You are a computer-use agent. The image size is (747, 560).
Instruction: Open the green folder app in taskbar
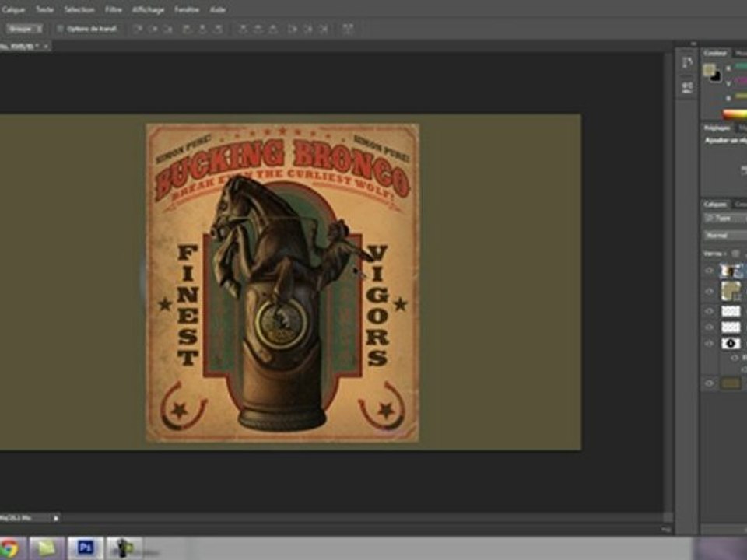47,548
